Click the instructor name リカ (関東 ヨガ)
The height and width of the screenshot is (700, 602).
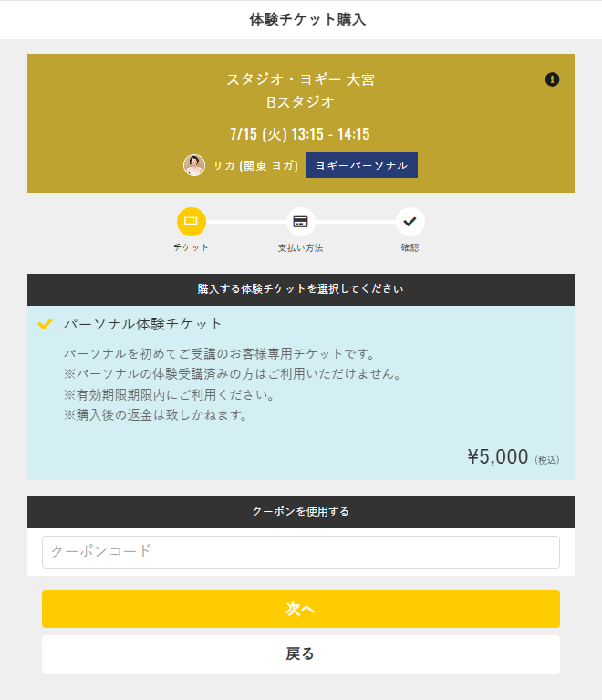255,165
